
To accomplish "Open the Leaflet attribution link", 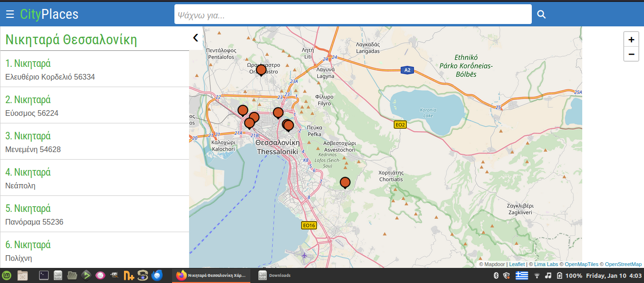I will [x=517, y=264].
